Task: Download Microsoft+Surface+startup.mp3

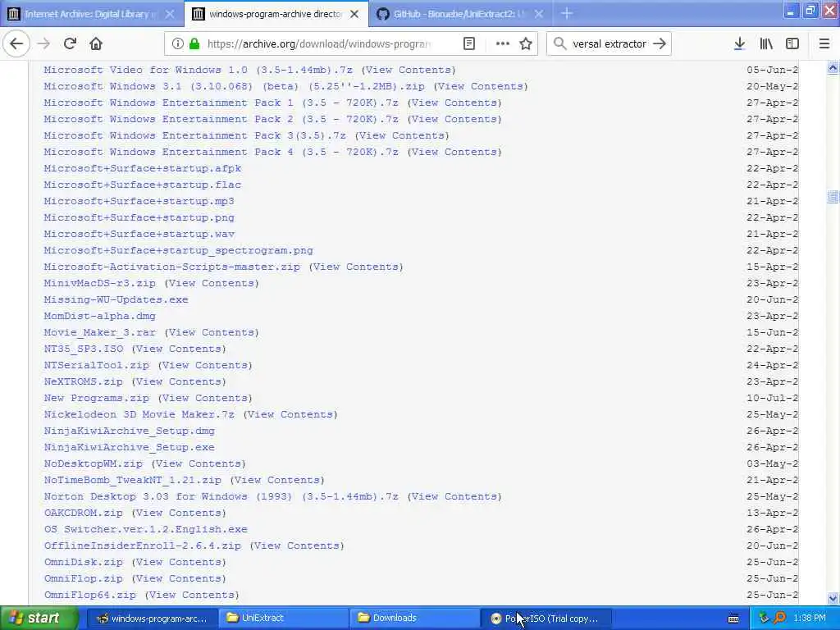Action: coord(139,201)
